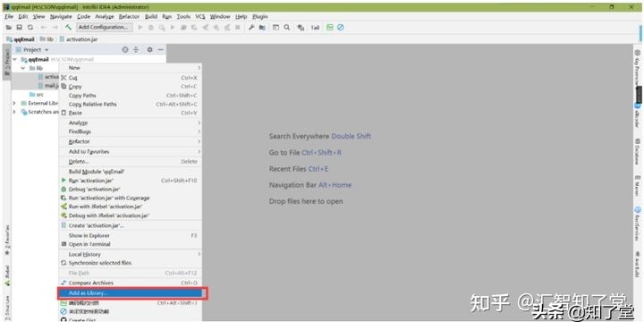Choose Run with JRebel 'activation.jar'
The height and width of the screenshot is (330, 644).
pos(131,207)
